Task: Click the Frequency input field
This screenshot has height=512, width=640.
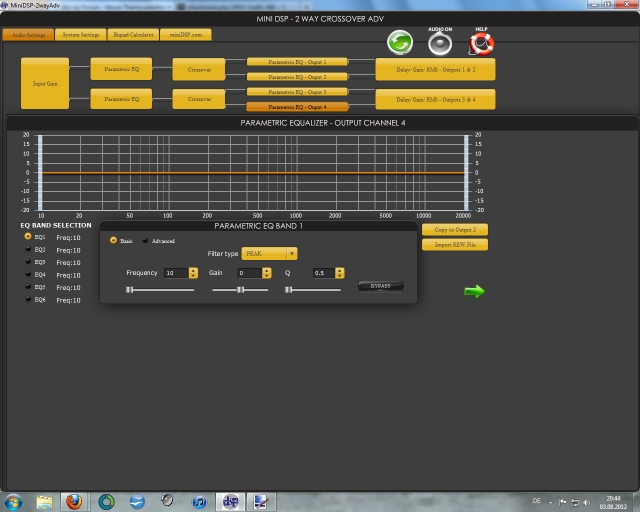Action: pyautogui.click(x=176, y=273)
